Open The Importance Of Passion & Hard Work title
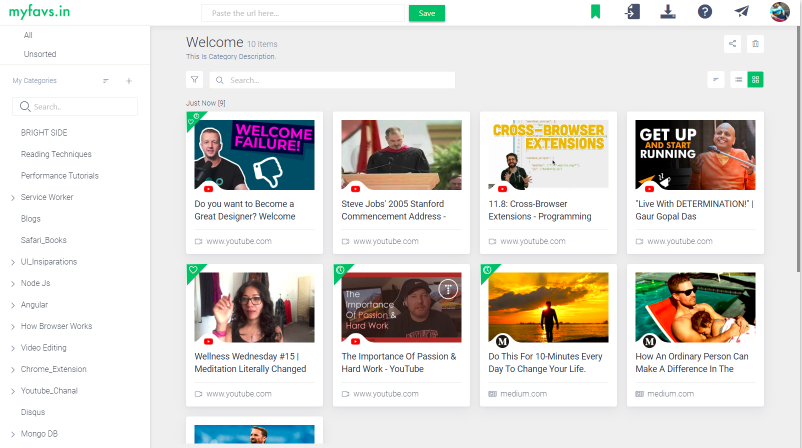The image size is (802, 448). click(399, 363)
